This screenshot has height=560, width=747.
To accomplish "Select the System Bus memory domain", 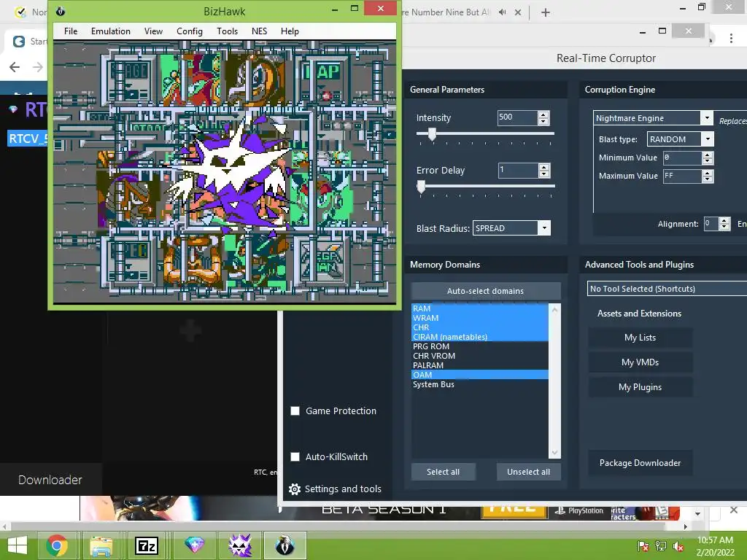I will click(x=480, y=384).
